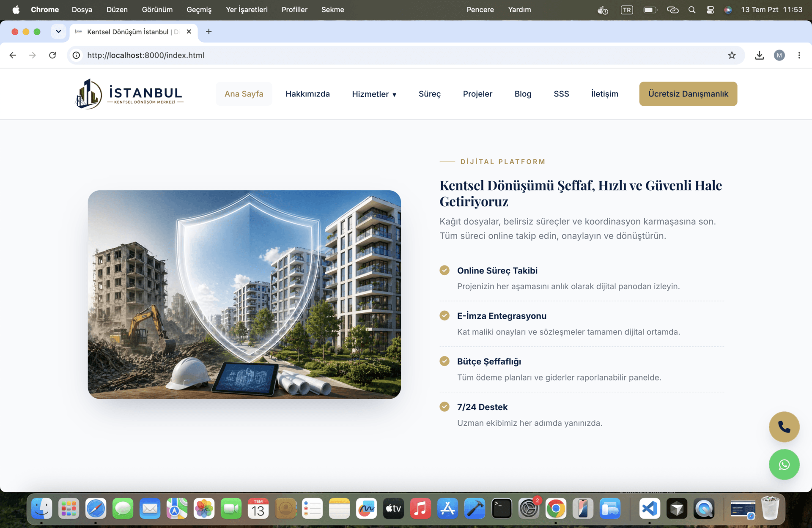Expand the Hizmetler dropdown menu

pyautogui.click(x=374, y=94)
